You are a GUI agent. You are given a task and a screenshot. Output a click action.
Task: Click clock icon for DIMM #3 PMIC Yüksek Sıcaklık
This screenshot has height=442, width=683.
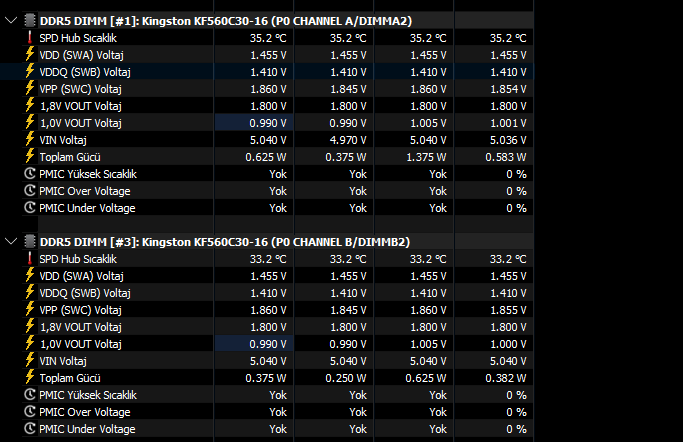point(30,394)
